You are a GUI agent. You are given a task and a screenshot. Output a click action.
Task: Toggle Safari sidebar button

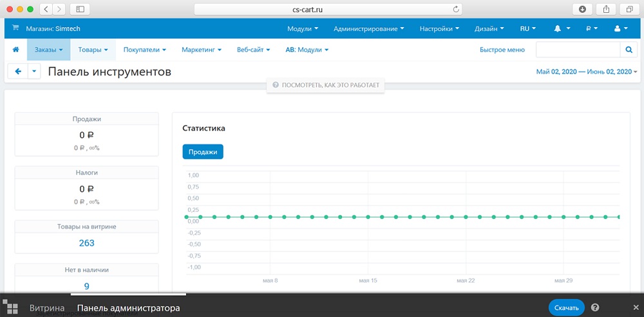point(80,8)
